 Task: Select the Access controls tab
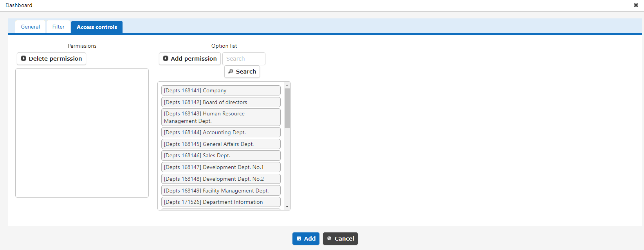click(x=97, y=27)
